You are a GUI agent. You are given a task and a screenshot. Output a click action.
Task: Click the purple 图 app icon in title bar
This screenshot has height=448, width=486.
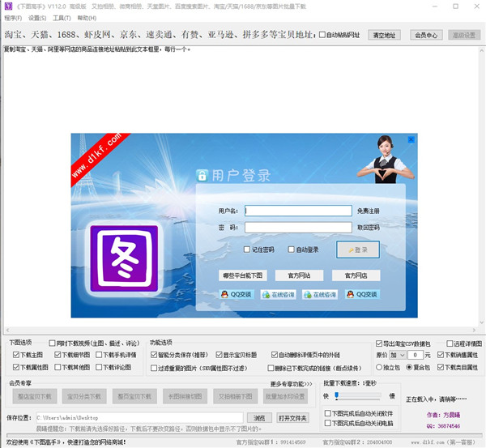tap(8, 6)
